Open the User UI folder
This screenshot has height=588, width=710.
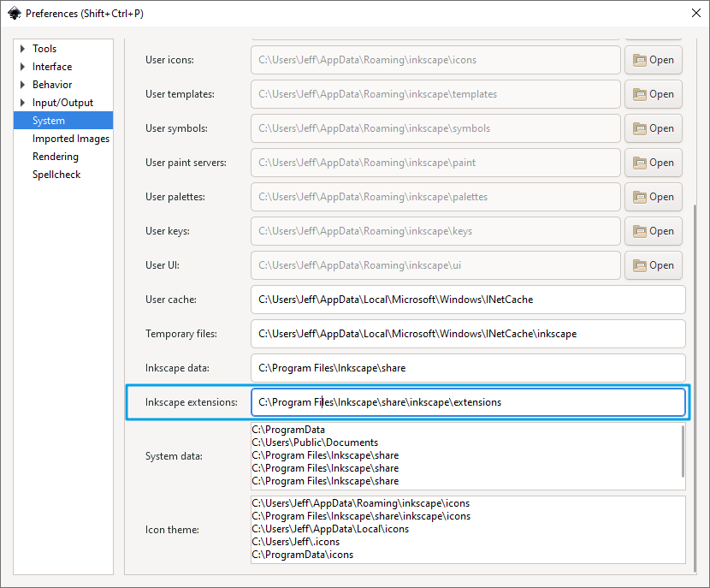pos(654,265)
